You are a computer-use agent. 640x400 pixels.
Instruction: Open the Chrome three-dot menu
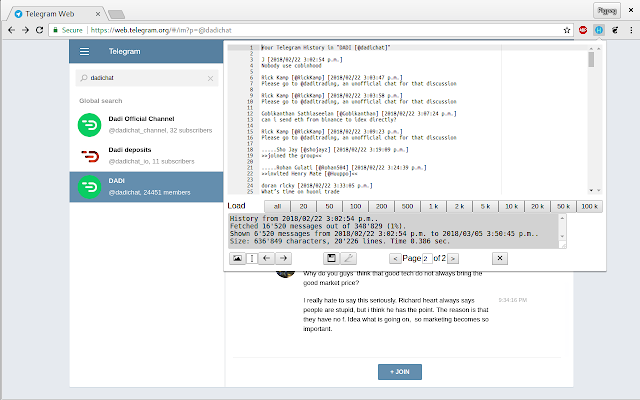[x=631, y=30]
